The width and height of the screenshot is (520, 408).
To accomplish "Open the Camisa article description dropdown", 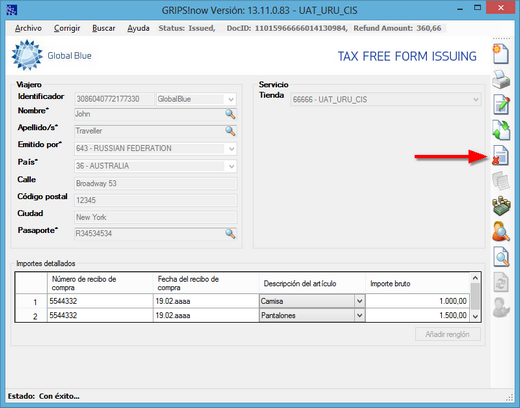I will point(359,301).
